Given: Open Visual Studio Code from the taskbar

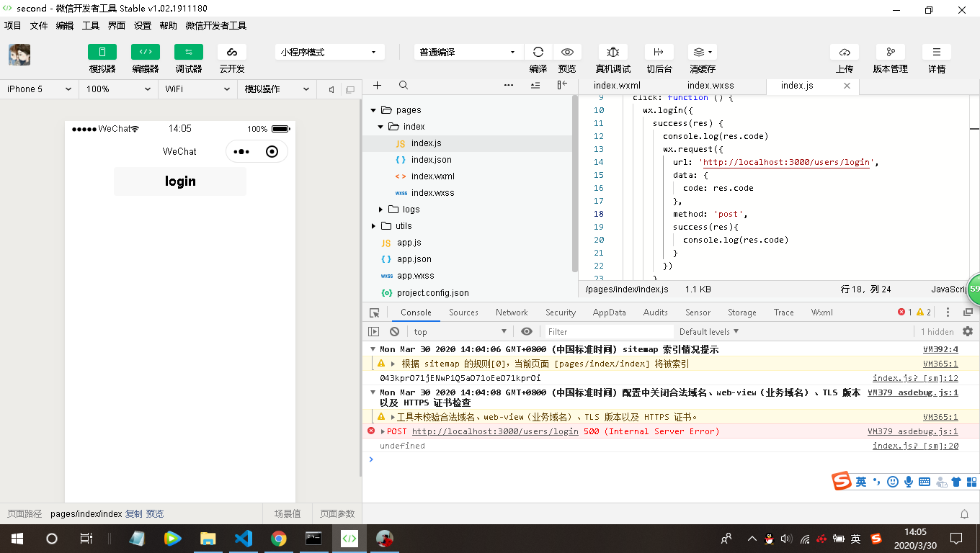Looking at the screenshot, I should (244, 539).
